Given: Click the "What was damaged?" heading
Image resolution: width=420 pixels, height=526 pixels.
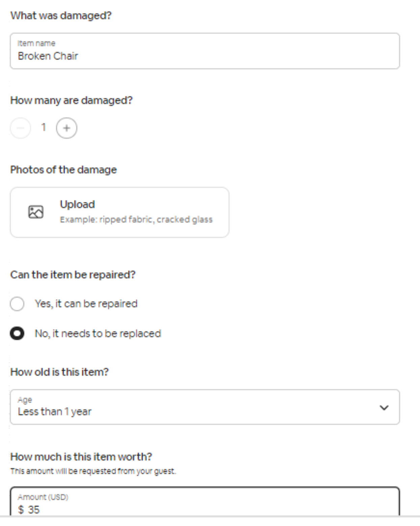Looking at the screenshot, I should [x=61, y=16].
